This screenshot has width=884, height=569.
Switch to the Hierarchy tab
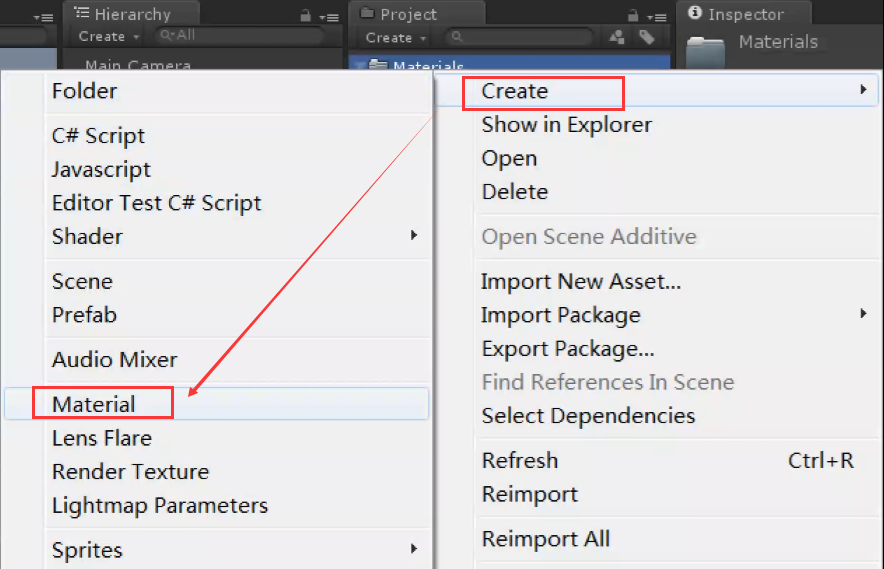(131, 14)
